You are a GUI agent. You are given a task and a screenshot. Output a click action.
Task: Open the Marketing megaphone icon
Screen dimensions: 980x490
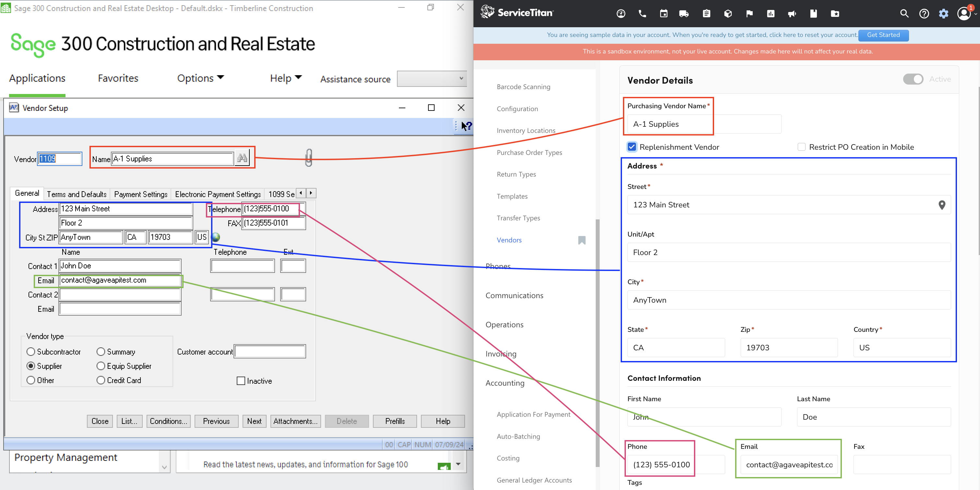tap(792, 14)
